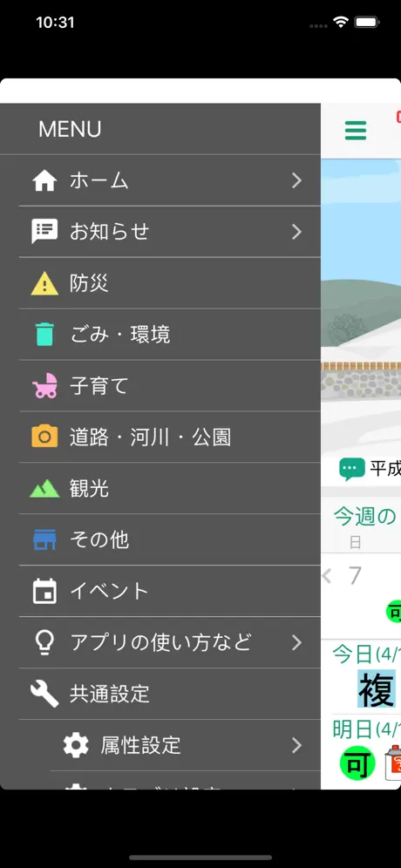Screen dimensions: 401x868
Task: Tap the lightbulb icon for app usage
Action: pos(44,642)
